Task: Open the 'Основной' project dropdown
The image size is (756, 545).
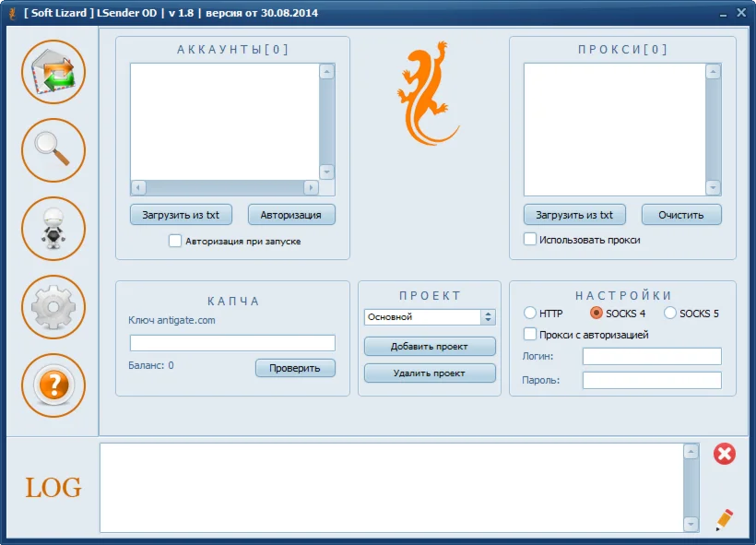Action: (x=430, y=317)
